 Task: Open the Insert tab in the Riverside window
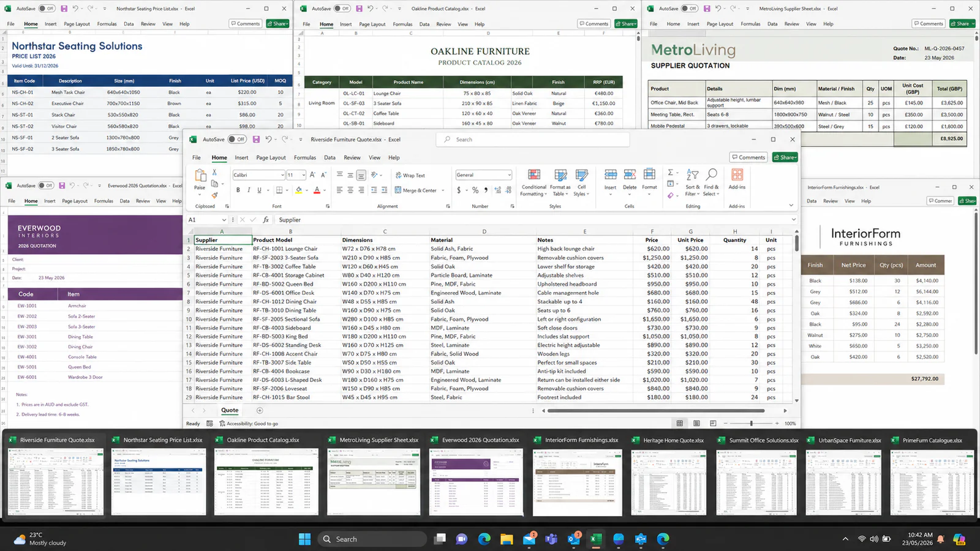click(241, 157)
